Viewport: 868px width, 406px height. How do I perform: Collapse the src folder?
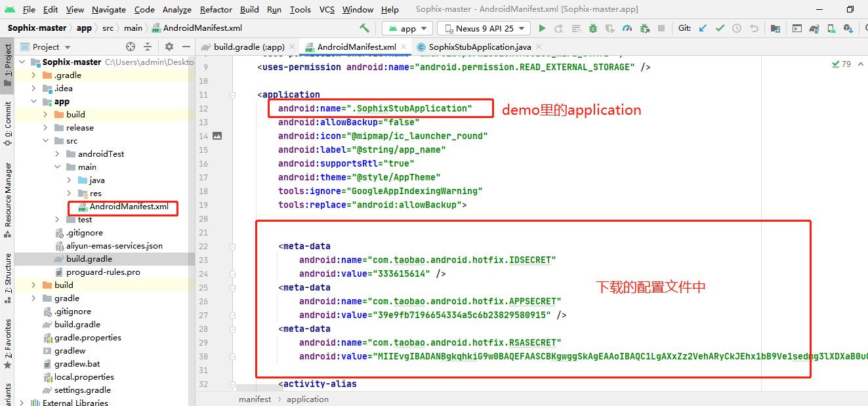click(45, 140)
